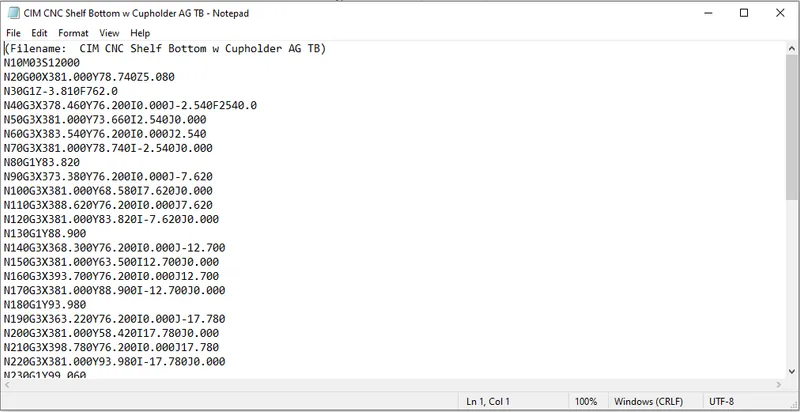Click the UTF-8 encoding status entry

[720, 402]
